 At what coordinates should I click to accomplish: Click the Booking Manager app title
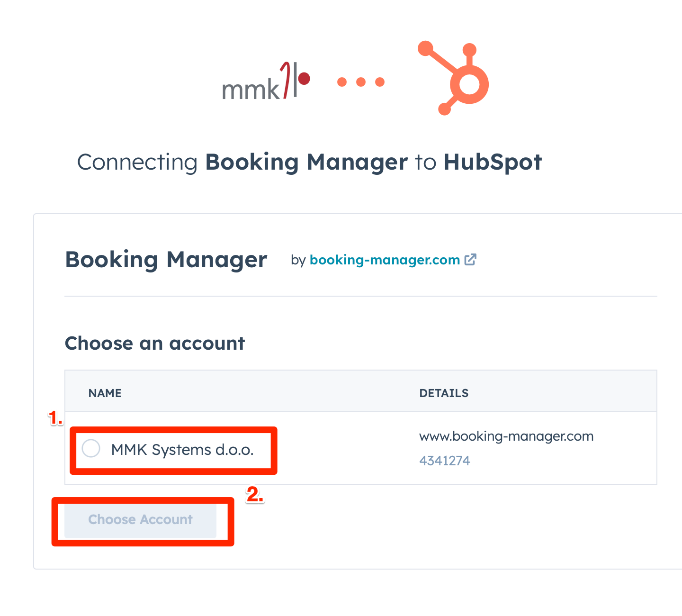point(166,260)
